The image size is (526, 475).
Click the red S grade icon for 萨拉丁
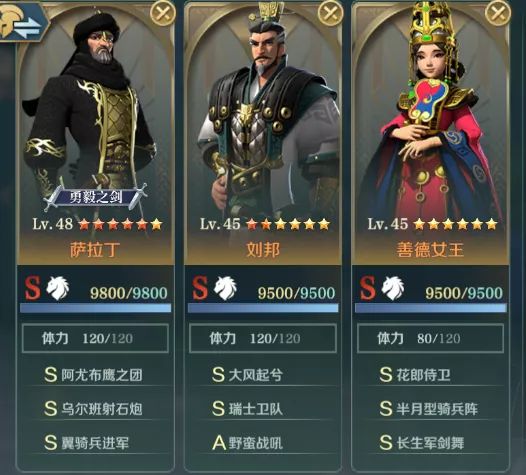33,288
